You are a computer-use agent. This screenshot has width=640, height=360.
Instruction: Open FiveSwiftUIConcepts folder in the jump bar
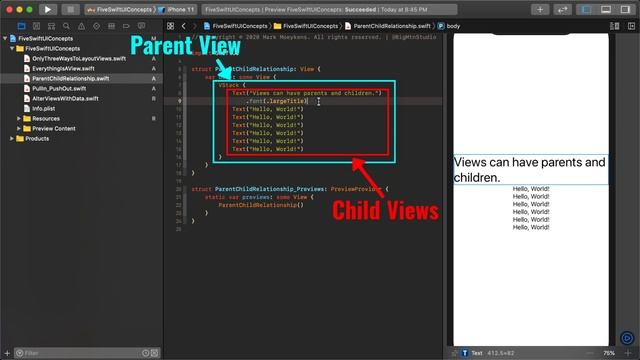(x=306, y=26)
